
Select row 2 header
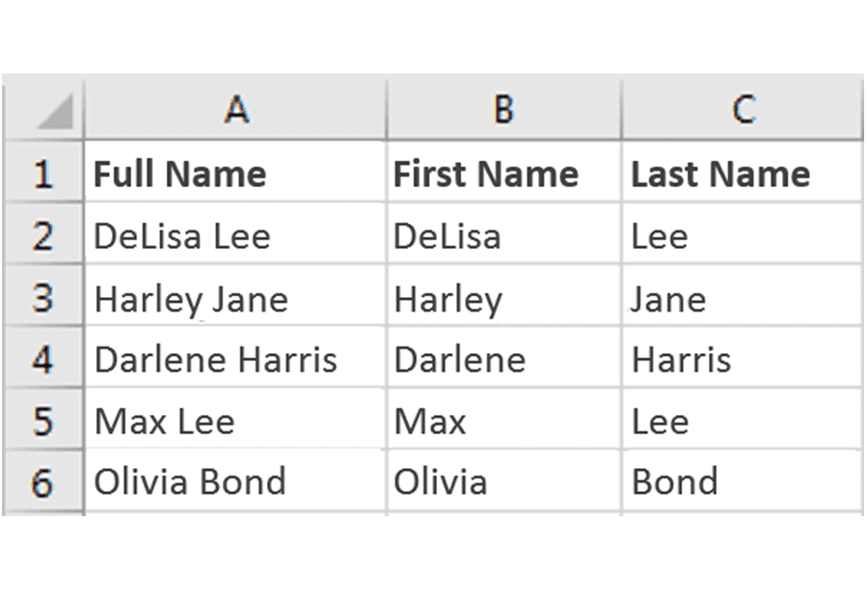pos(43,234)
